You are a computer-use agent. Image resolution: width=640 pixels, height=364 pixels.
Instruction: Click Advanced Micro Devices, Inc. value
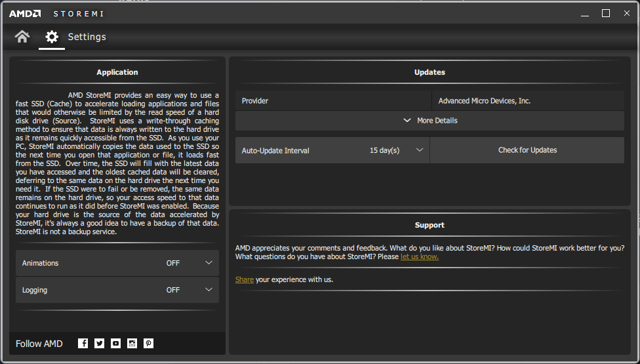click(528, 101)
